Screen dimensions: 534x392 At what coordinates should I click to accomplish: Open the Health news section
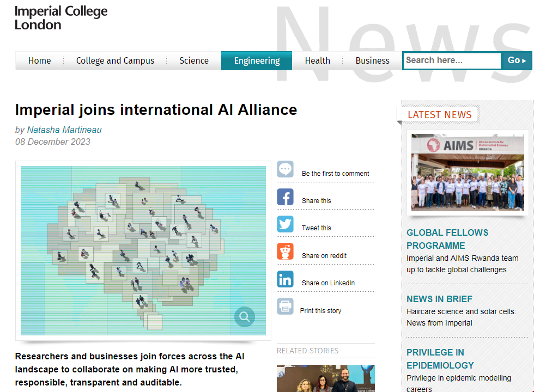[318, 61]
